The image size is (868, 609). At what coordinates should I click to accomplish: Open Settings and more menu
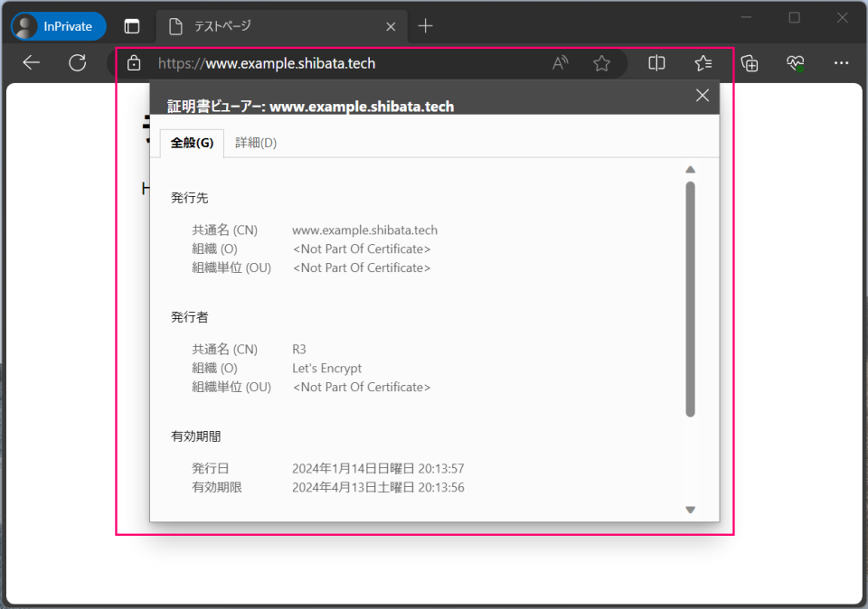pyautogui.click(x=842, y=62)
